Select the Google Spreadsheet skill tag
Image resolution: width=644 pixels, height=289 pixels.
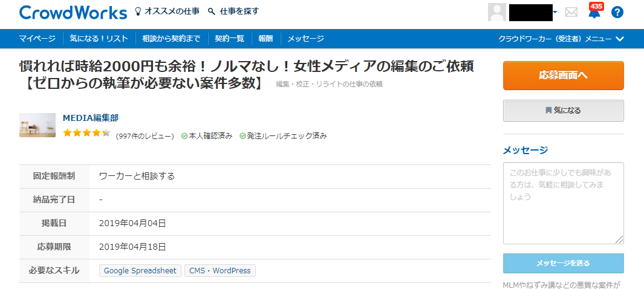click(140, 270)
